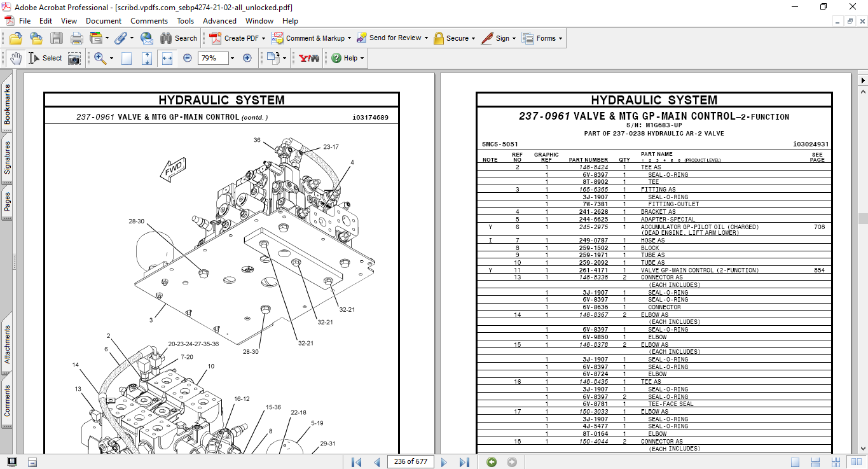868x469 pixels.
Task: Open the Secure dropdown menu
Action: 474,38
